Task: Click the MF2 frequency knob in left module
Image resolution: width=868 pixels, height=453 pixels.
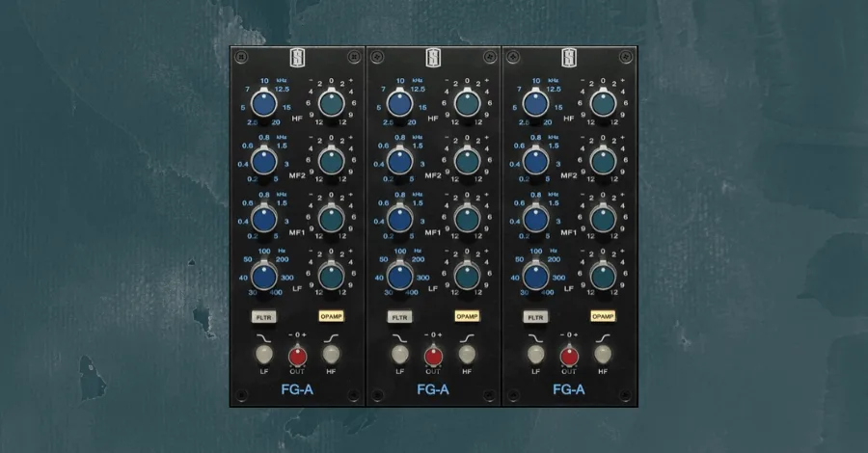Action: [264, 161]
